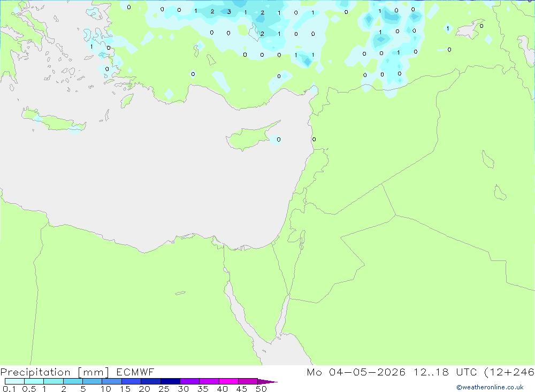Click the 10–15 mm blue legend swatch

click(112, 381)
